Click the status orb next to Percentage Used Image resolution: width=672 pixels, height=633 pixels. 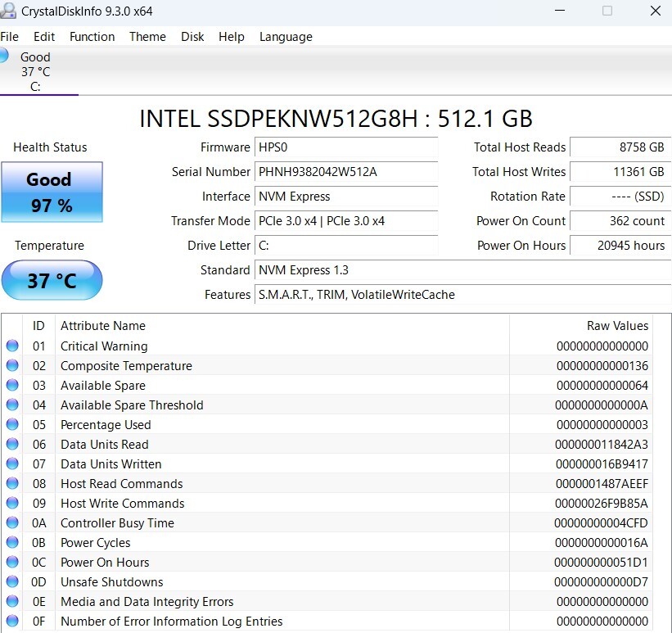pos(12,425)
